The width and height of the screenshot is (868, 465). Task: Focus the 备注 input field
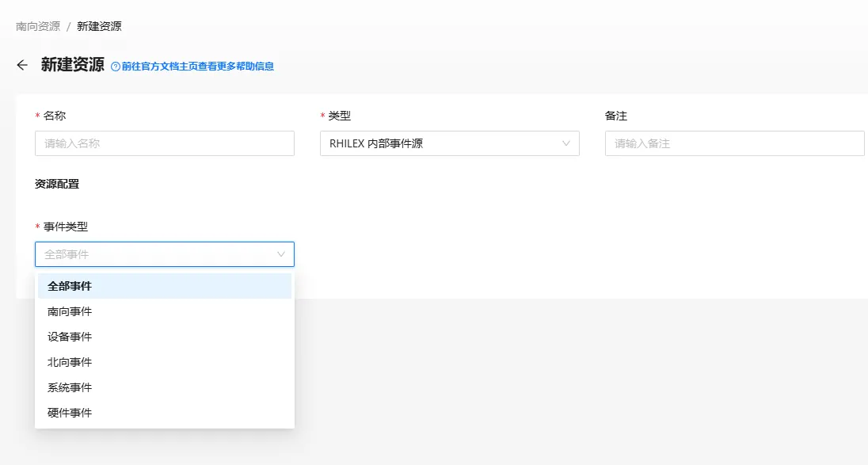735,143
